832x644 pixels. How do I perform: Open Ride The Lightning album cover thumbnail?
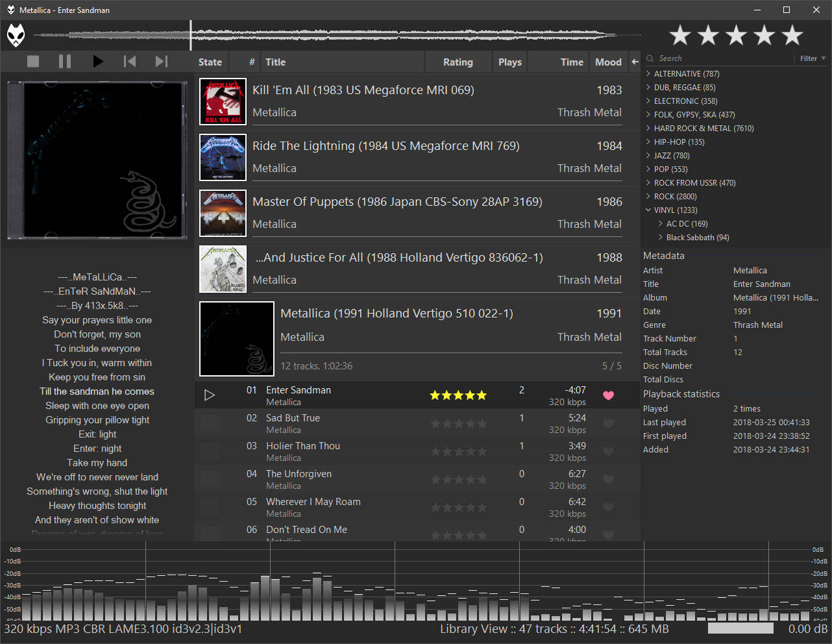pyautogui.click(x=223, y=157)
